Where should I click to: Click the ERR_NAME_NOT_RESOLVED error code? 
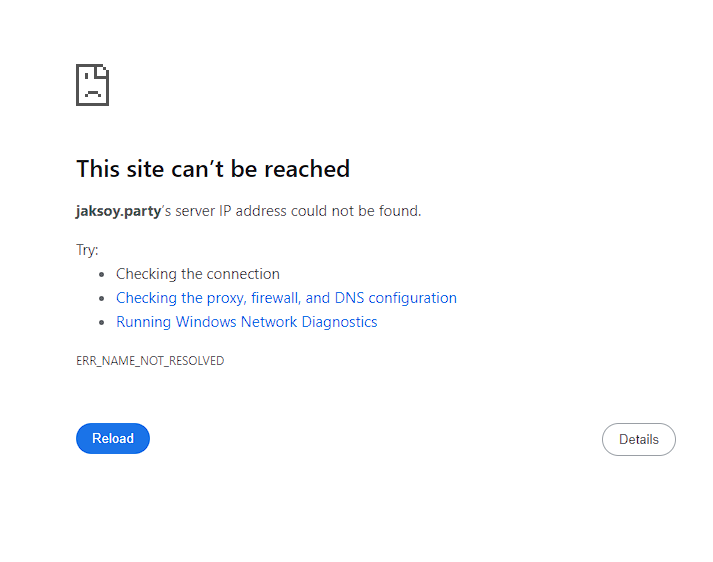pyautogui.click(x=150, y=361)
